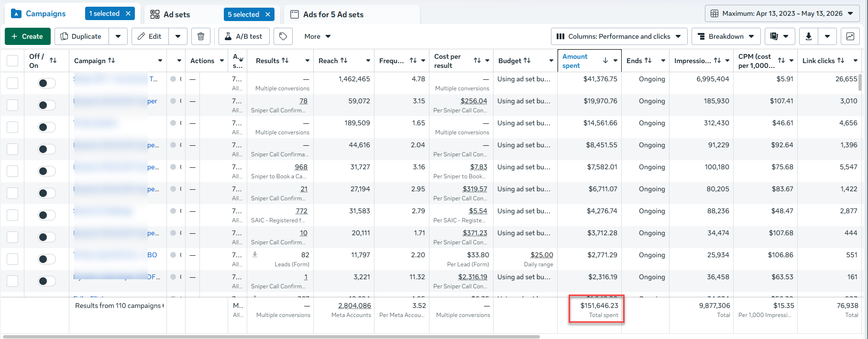868x339 pixels.
Task: Click the Duplicate button
Action: [x=81, y=36]
